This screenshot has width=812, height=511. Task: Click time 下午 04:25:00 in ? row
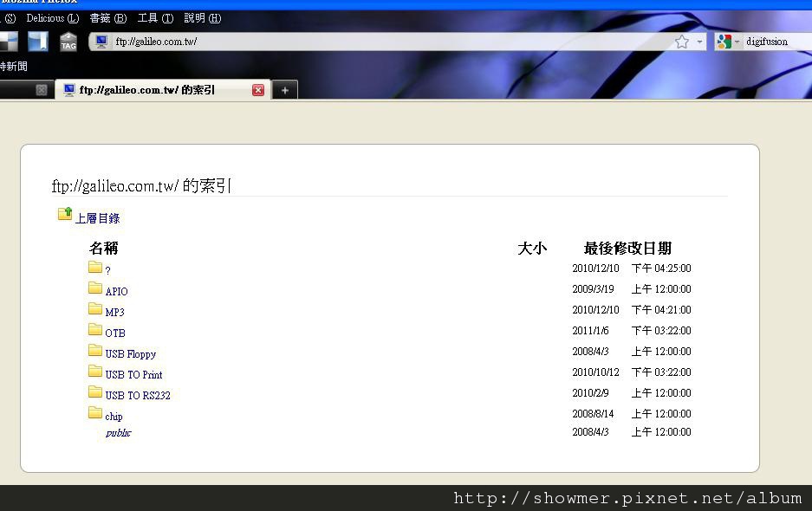(x=661, y=268)
